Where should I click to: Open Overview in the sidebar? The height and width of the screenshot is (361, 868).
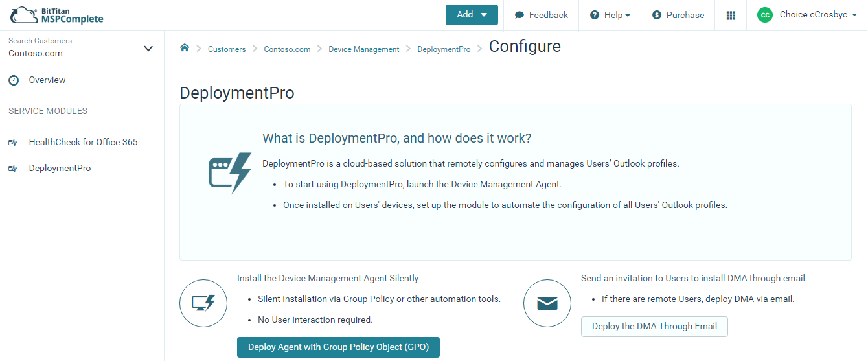47,80
